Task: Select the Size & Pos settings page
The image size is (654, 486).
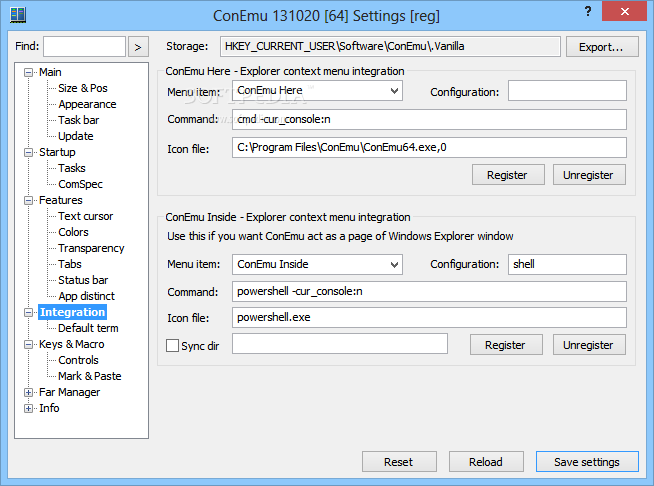Action: pos(83,88)
